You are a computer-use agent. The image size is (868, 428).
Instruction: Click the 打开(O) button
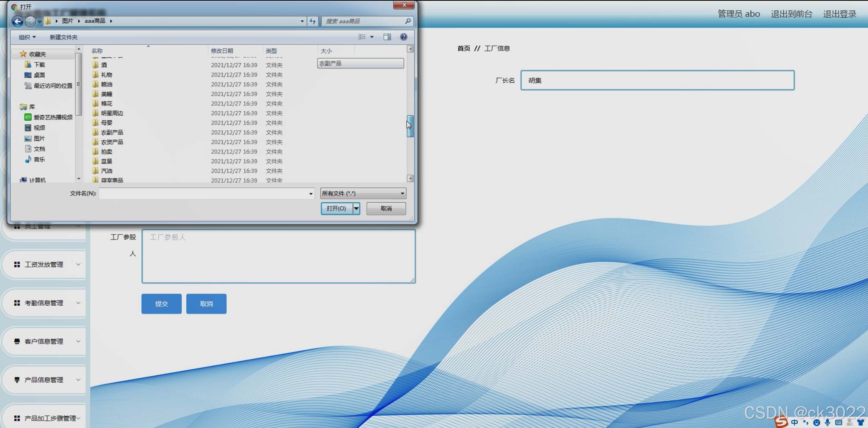[x=336, y=208]
